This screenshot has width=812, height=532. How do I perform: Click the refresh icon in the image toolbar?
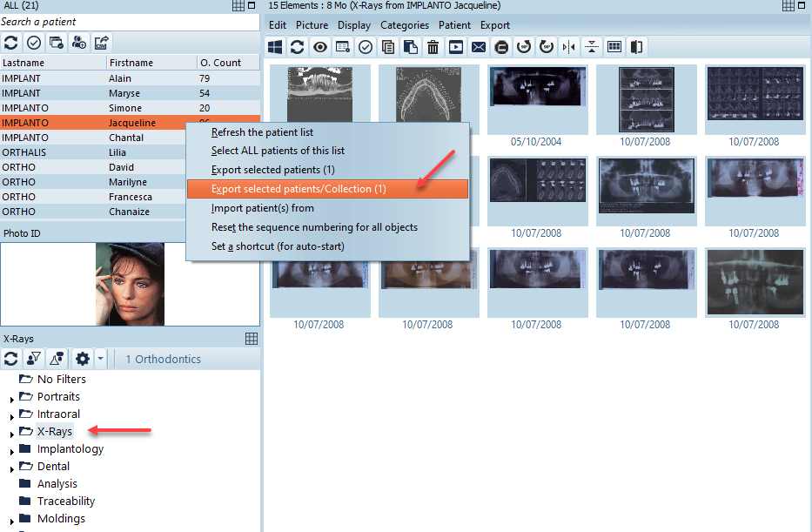coord(297,46)
